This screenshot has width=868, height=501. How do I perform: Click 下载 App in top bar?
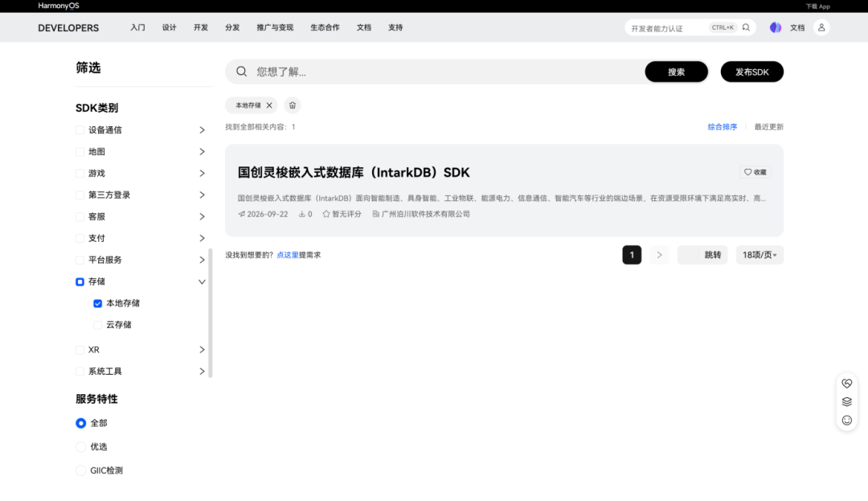click(x=817, y=6)
